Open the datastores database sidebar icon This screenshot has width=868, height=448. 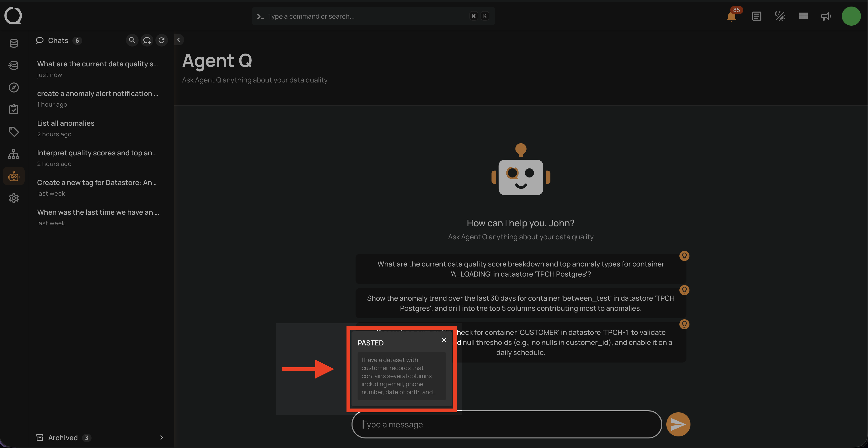click(14, 43)
